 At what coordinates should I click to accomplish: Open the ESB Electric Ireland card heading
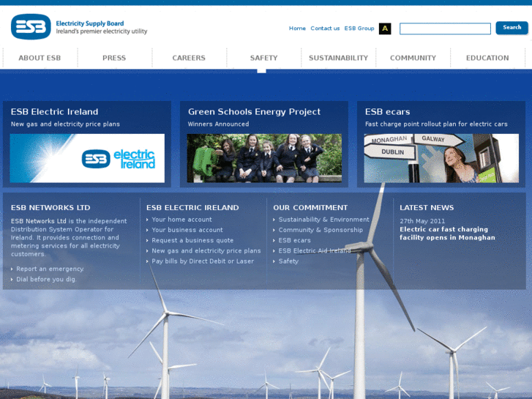[x=54, y=112]
